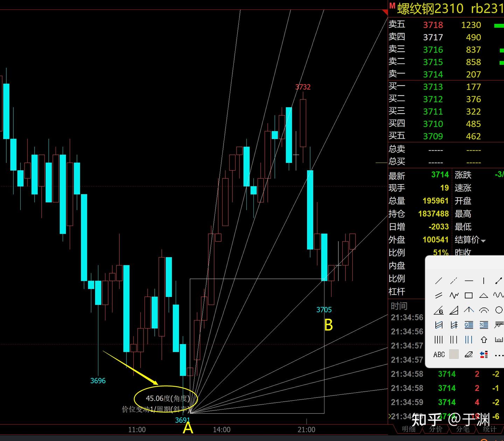Click the 卖四 price 3717

coord(433,37)
